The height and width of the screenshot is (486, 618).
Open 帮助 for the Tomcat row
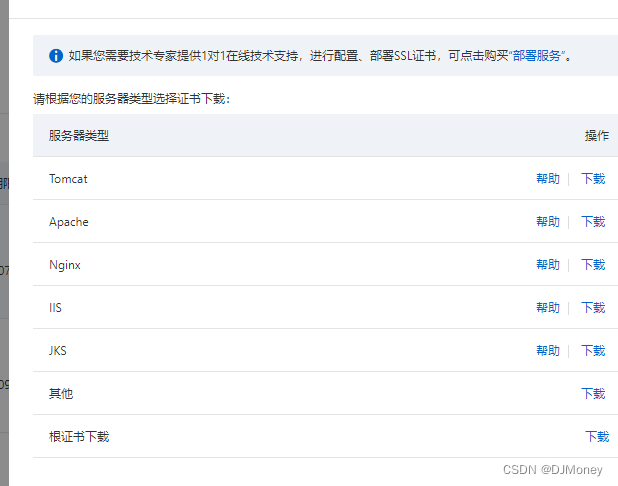(548, 179)
